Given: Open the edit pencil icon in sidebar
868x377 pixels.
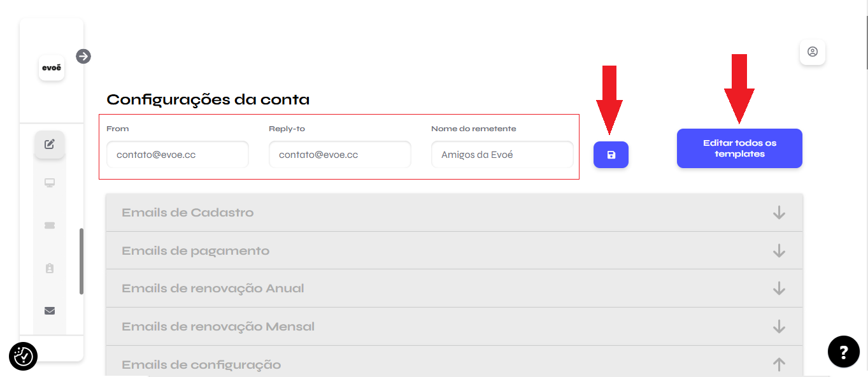Looking at the screenshot, I should 50,144.
